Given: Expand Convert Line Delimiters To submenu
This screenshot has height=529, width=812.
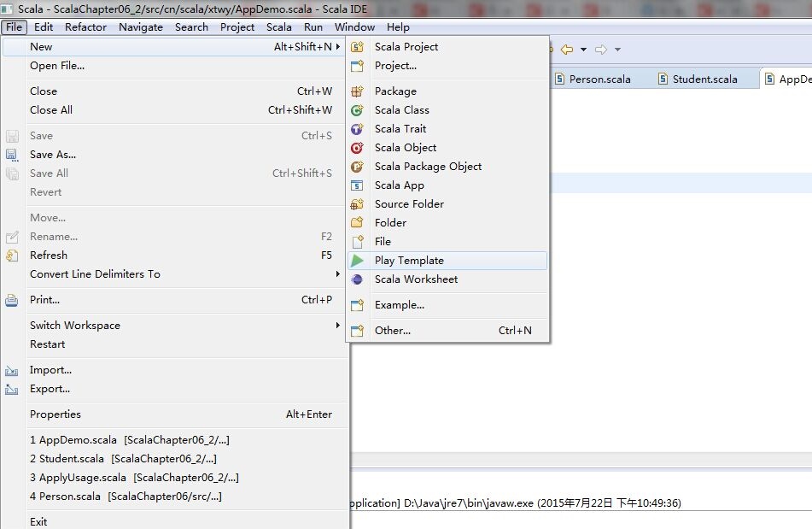Looking at the screenshot, I should pos(337,273).
